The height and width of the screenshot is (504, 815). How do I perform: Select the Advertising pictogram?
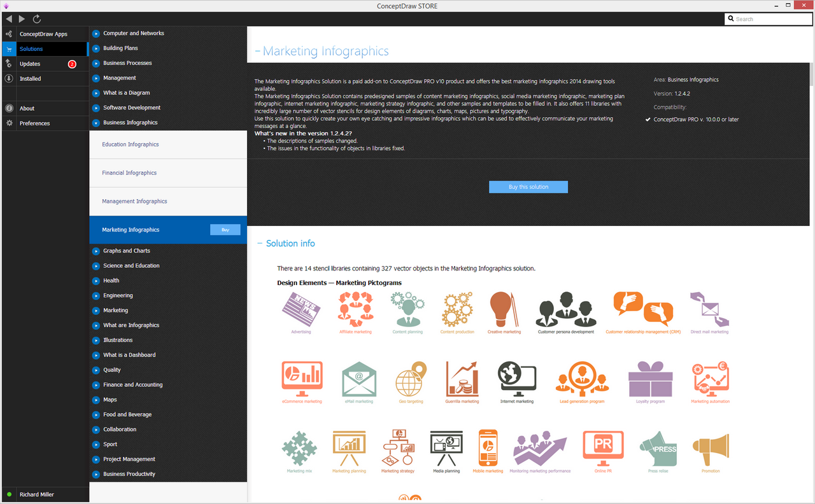click(301, 309)
